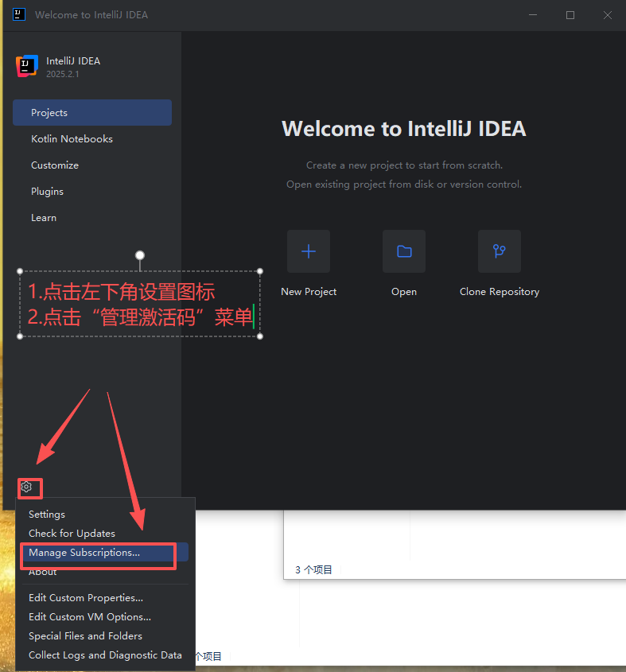Click the annotation text box rotation handle
The width and height of the screenshot is (626, 672).
(x=140, y=255)
